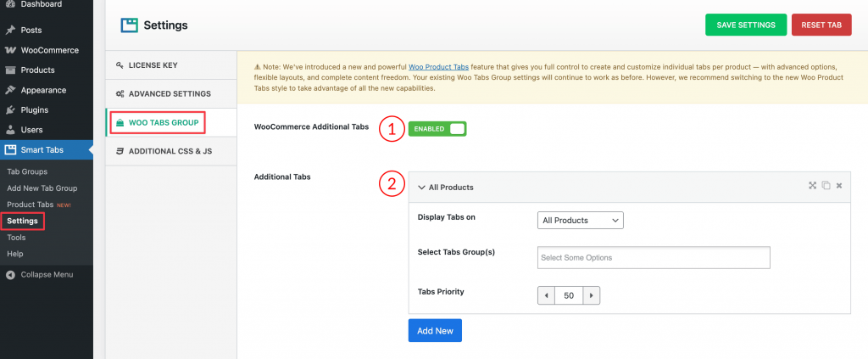Increase Tabs Priority with right arrow
Image resolution: width=868 pixels, height=359 pixels.
(591, 295)
